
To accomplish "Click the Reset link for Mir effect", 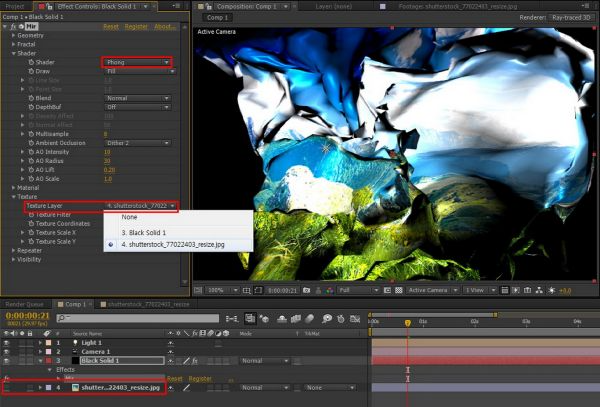I will [111, 27].
